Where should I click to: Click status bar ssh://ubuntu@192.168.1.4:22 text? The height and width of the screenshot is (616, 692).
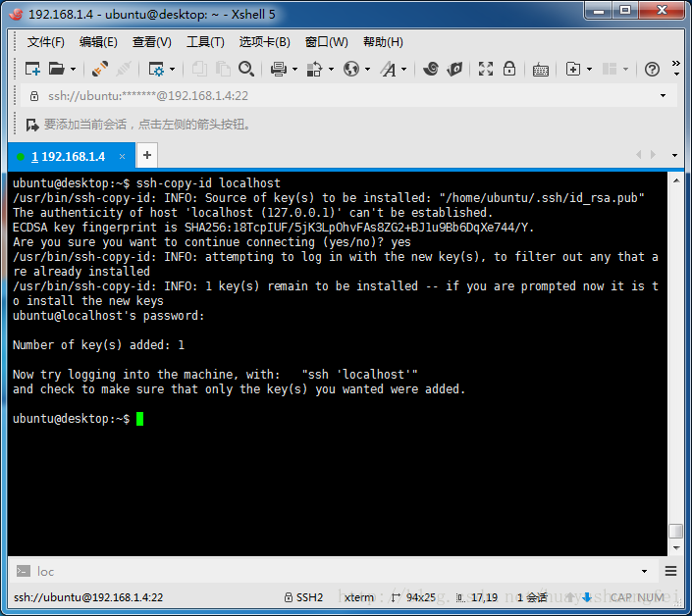pos(88,597)
